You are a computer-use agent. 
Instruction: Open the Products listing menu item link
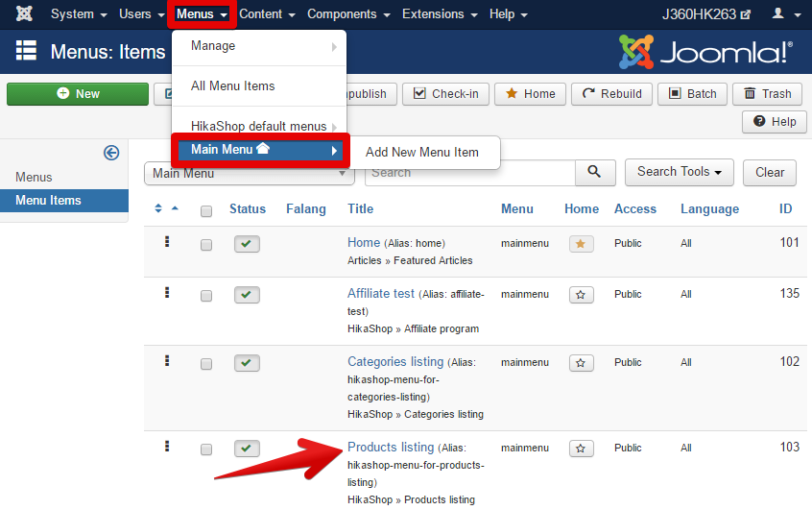[x=391, y=448]
